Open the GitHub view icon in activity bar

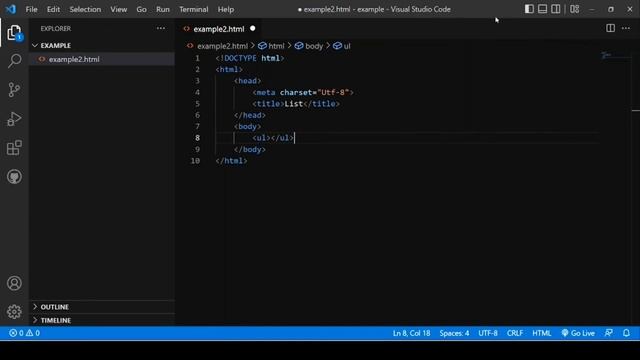14,177
